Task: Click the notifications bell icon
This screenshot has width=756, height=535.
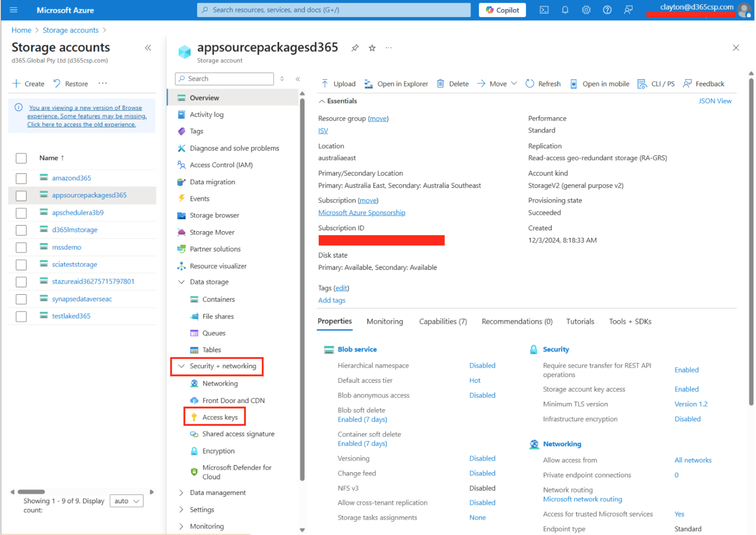Action: coord(565,10)
